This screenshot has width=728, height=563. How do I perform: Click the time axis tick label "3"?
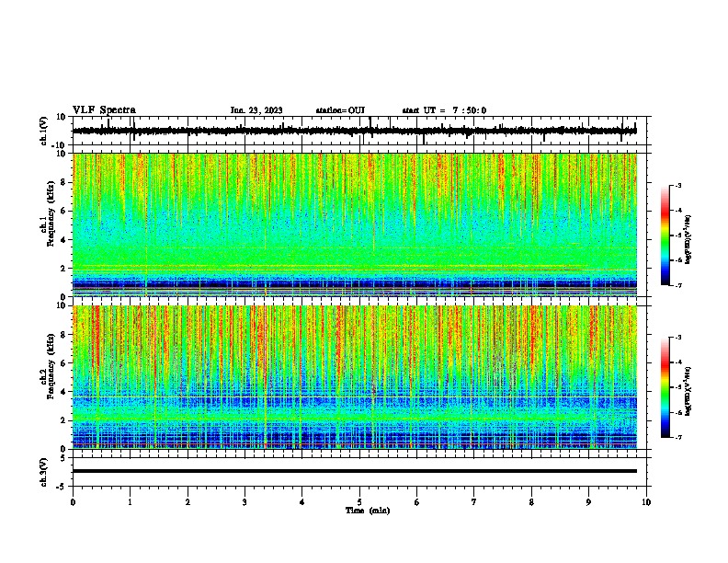[x=245, y=502]
